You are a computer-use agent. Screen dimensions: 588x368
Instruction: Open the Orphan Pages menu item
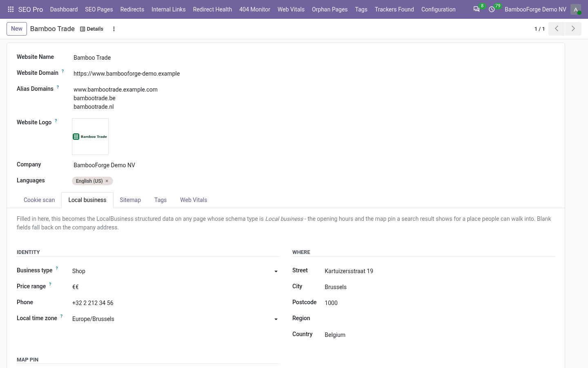330,9
